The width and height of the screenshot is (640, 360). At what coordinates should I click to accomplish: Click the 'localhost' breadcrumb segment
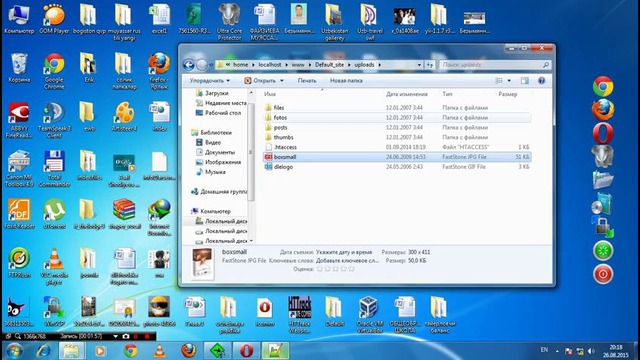tap(270, 64)
